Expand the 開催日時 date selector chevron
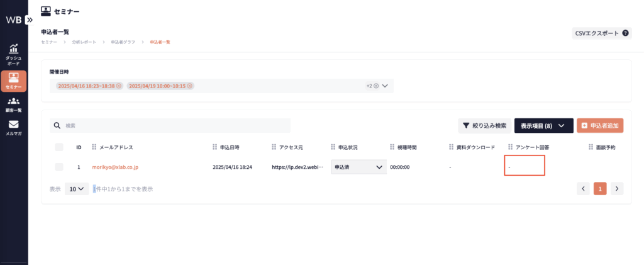 point(385,86)
